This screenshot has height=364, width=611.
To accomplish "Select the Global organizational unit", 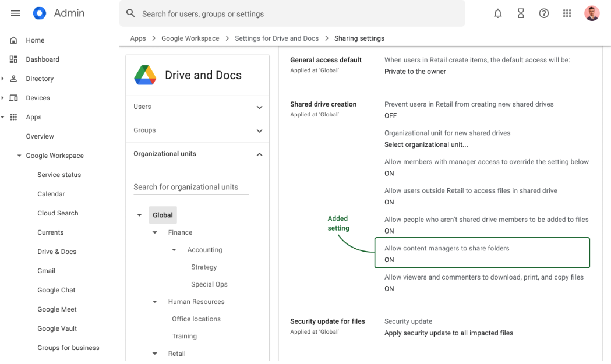I will click(163, 215).
